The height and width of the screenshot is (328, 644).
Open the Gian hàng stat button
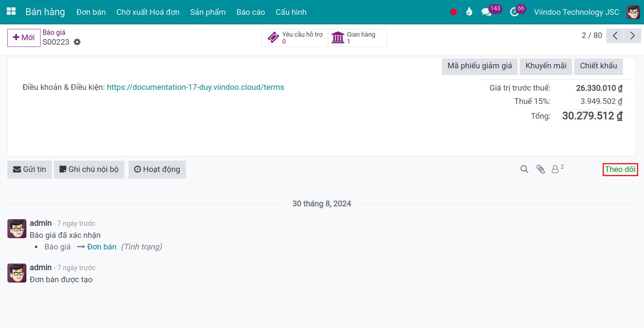click(357, 38)
